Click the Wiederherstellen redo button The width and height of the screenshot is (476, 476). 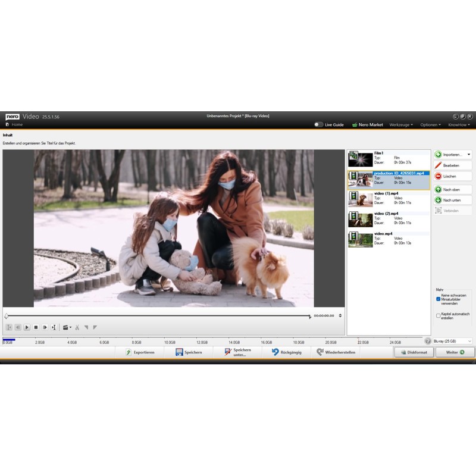tap(336, 352)
